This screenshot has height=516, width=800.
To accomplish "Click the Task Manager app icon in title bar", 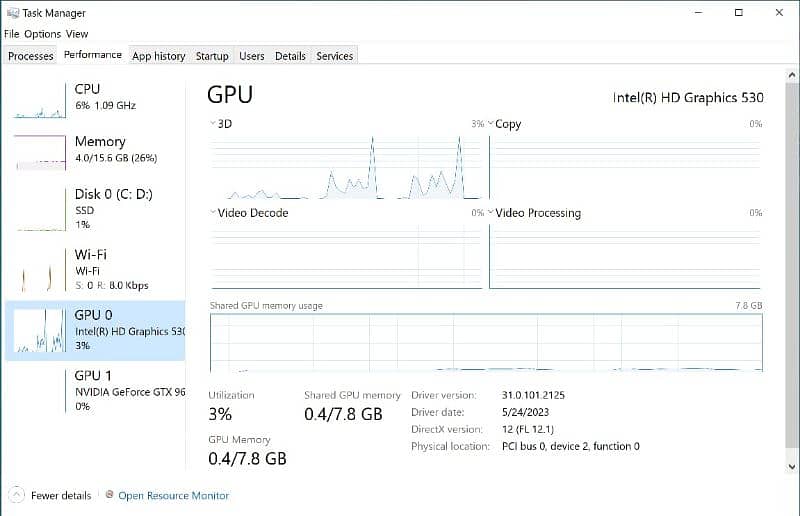I will (12, 13).
